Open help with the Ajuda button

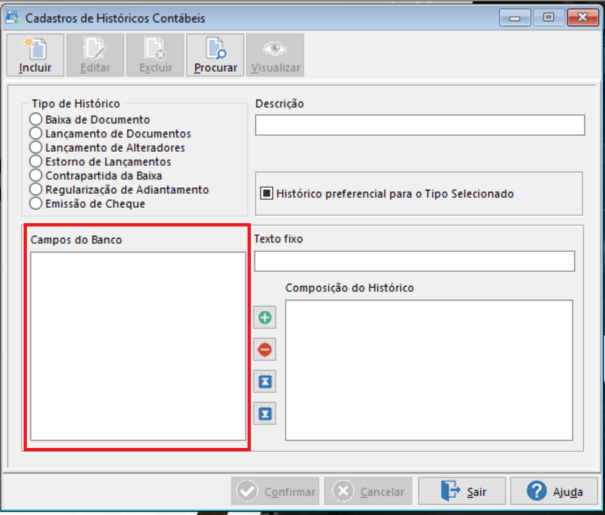click(554, 491)
